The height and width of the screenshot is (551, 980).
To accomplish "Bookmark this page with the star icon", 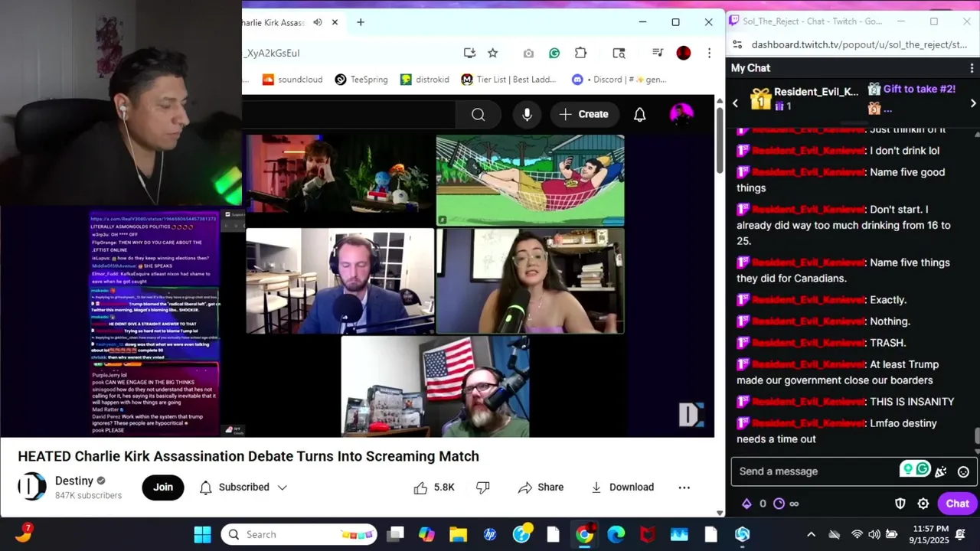I will click(492, 53).
